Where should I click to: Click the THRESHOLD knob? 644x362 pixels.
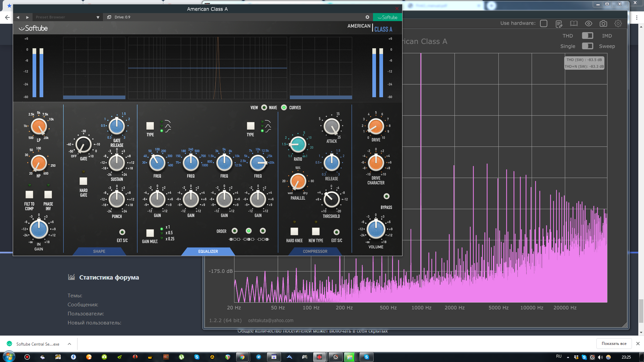331,199
